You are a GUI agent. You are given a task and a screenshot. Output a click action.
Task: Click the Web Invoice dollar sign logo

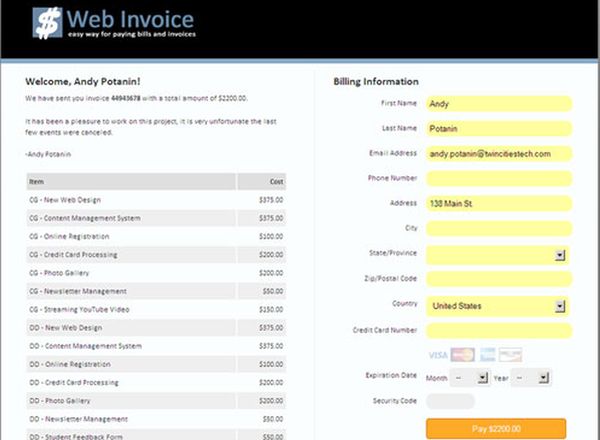point(47,23)
